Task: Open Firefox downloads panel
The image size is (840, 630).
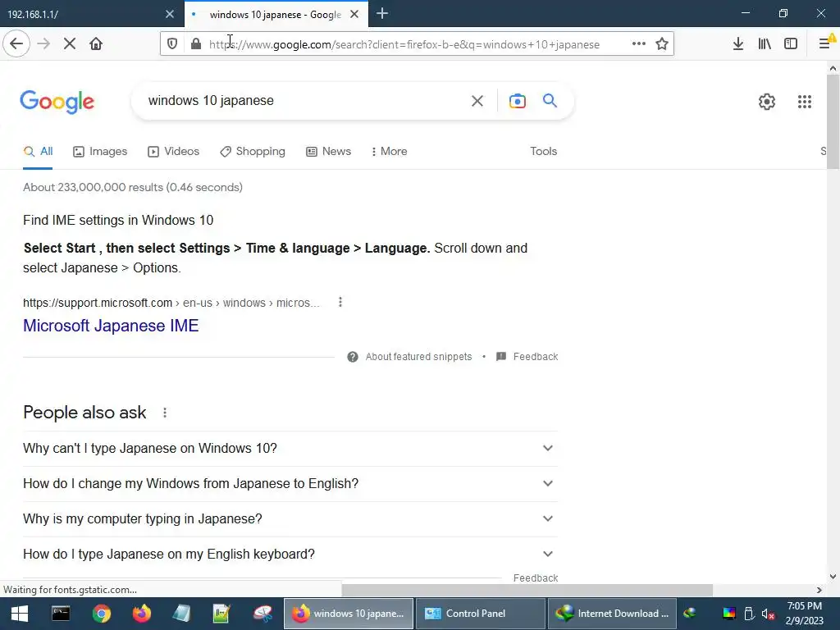Action: [x=738, y=43]
